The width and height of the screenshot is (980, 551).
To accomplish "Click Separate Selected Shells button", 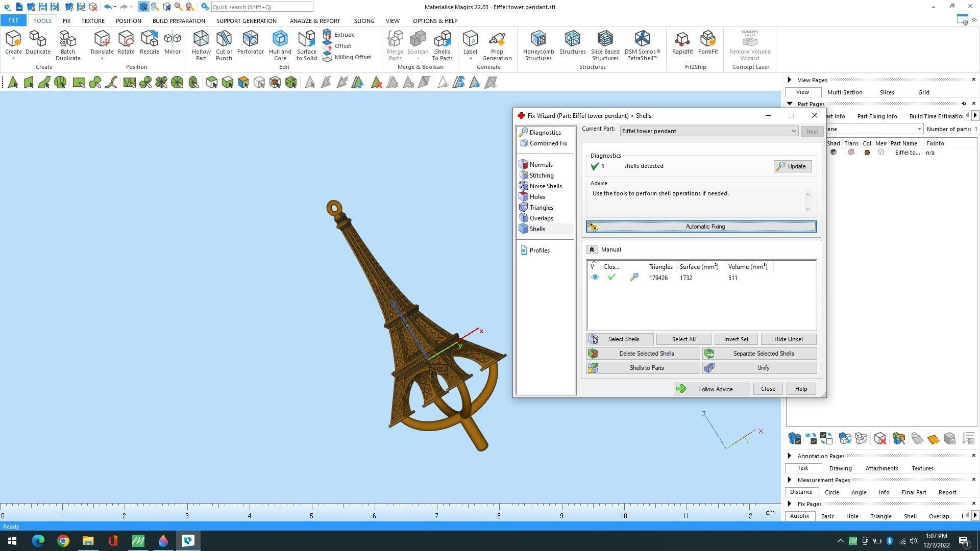I will (759, 354).
